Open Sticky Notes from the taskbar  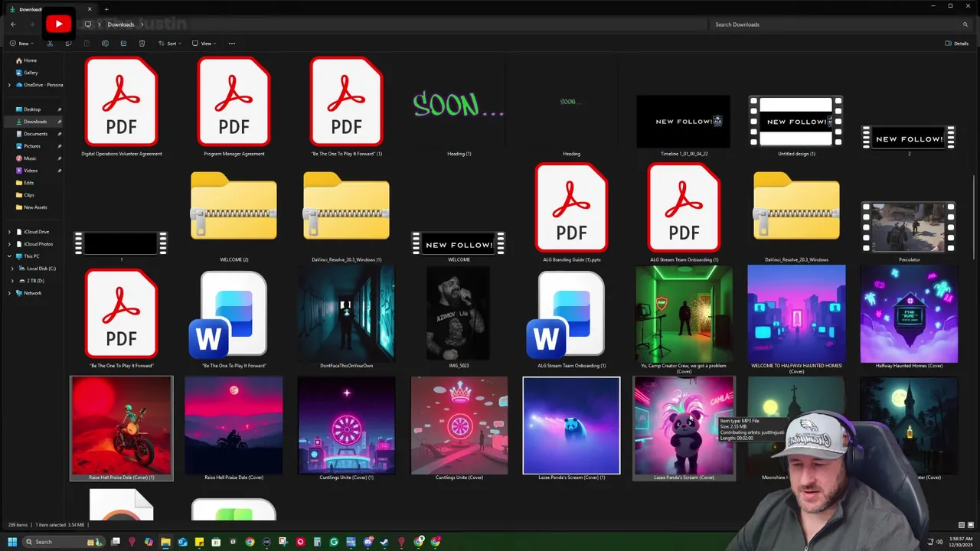pyautogui.click(x=199, y=542)
